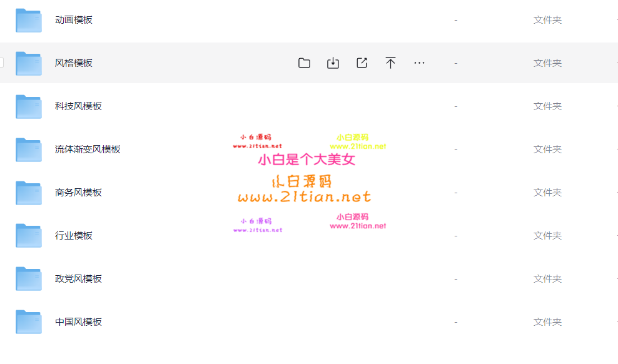Click the 商务风模板 folder icon

[x=29, y=193]
